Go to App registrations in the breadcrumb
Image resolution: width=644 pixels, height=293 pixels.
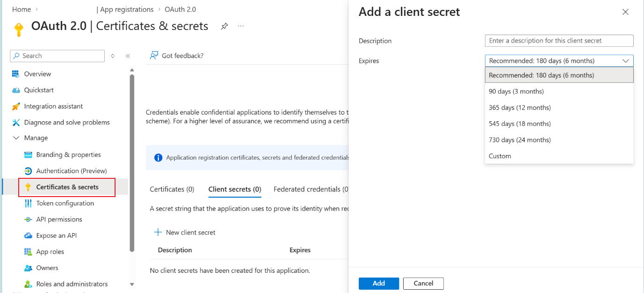(x=127, y=9)
